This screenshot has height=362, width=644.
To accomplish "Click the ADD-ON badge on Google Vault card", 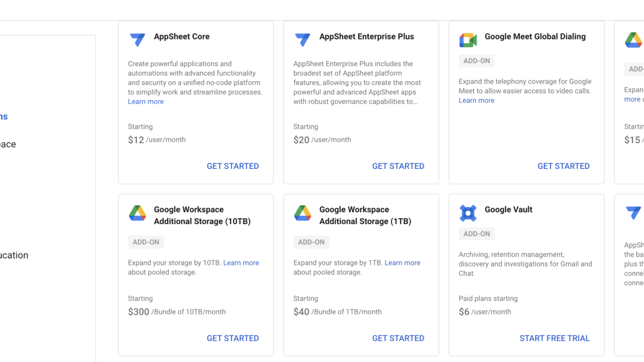I will 477,234.
